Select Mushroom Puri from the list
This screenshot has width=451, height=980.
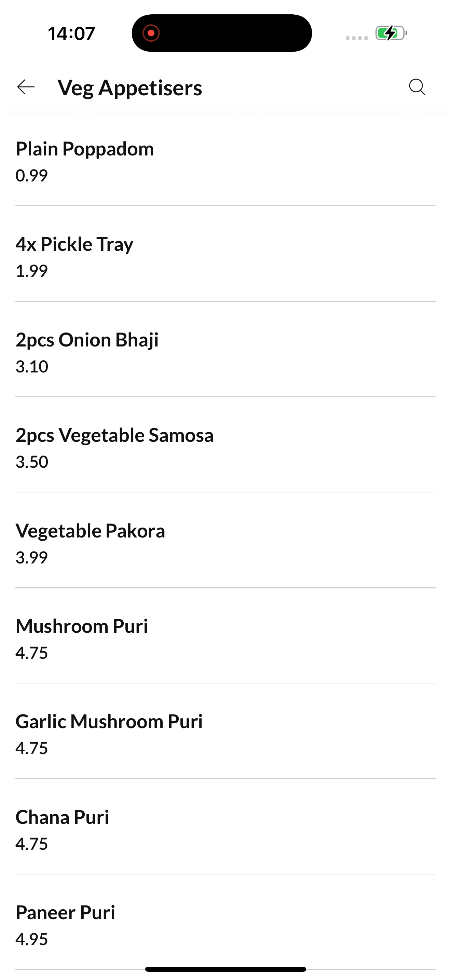pos(225,636)
